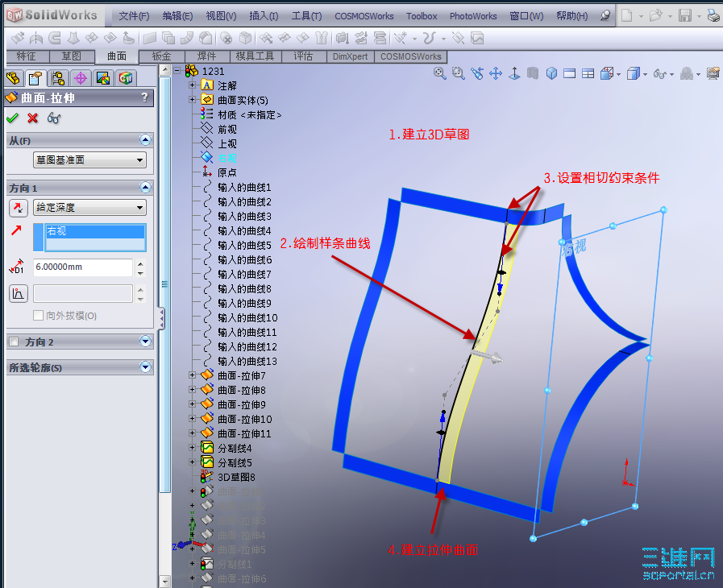
Task: Collapse the 方向 1 section
Action: pos(145,187)
